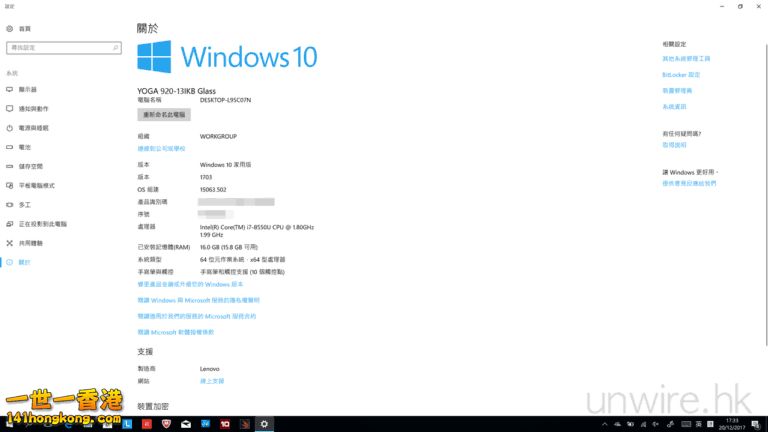
Task: Click the 線上支援 online support link
Action: click(x=212, y=381)
